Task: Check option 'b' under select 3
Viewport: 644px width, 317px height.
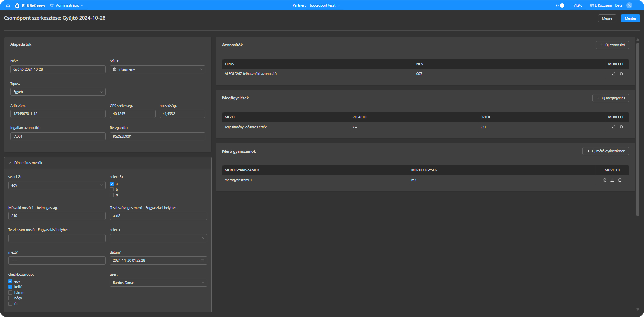Action: (112, 190)
